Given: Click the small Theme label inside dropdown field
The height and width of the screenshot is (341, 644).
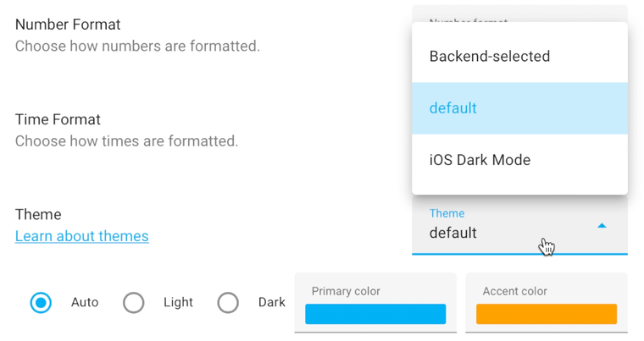Looking at the screenshot, I should [x=447, y=213].
